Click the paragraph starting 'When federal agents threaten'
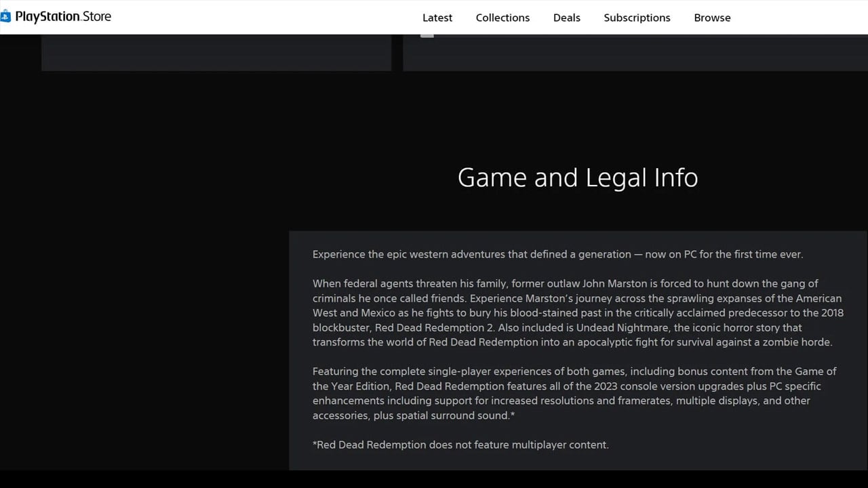 coord(578,313)
